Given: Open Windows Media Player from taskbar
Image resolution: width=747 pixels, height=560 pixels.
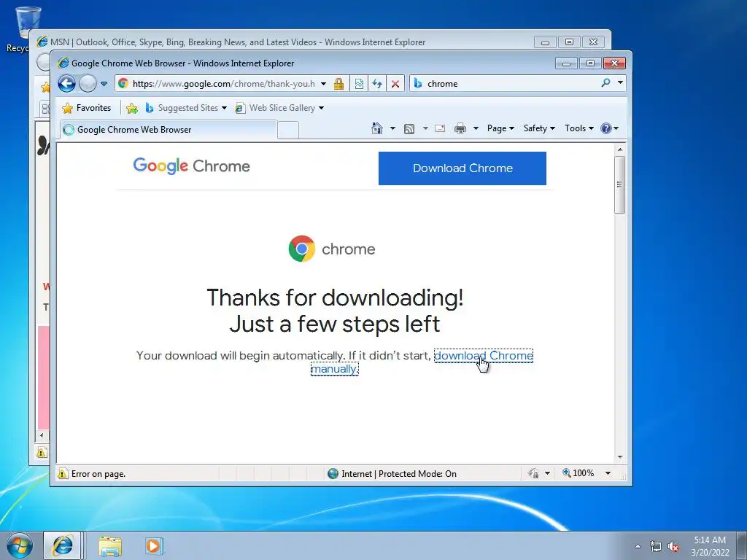Looking at the screenshot, I should (154, 545).
